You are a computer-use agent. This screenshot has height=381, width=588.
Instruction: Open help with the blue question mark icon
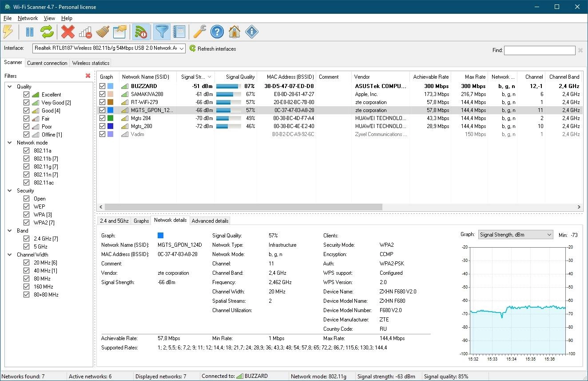(x=217, y=32)
